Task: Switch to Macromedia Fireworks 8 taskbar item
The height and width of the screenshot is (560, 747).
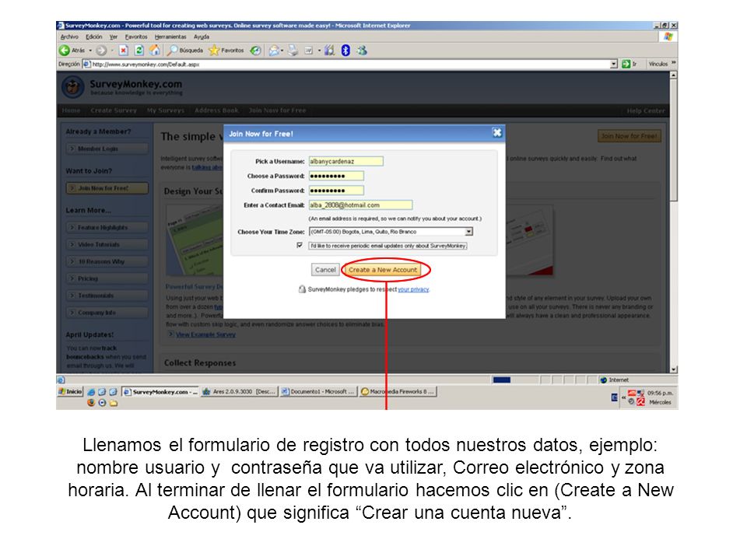Action: point(398,391)
